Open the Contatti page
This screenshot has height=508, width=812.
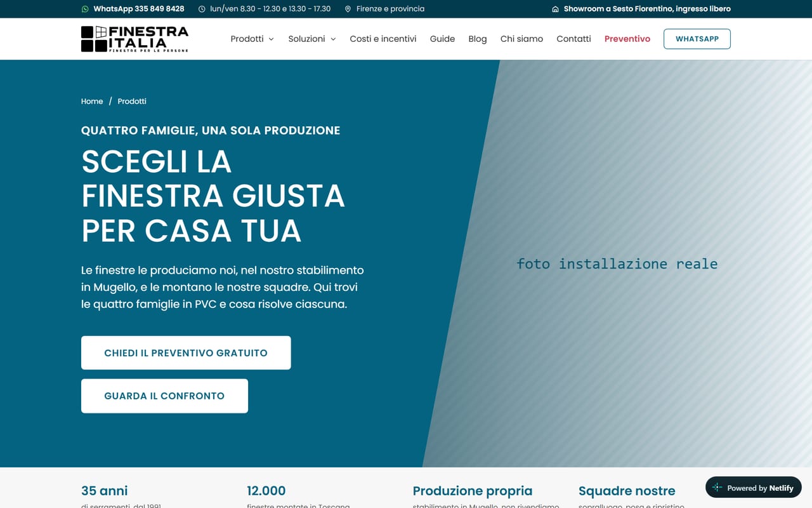pyautogui.click(x=573, y=39)
